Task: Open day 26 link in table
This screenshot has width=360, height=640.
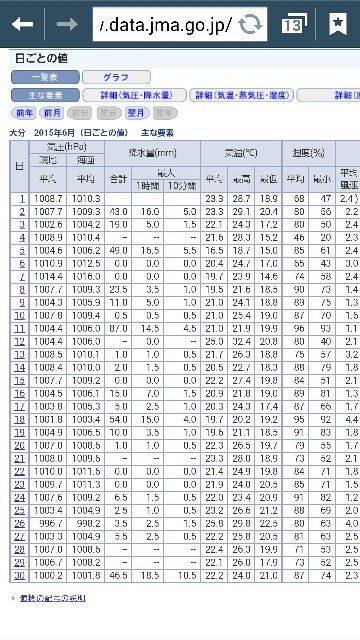Action: [x=19, y=523]
